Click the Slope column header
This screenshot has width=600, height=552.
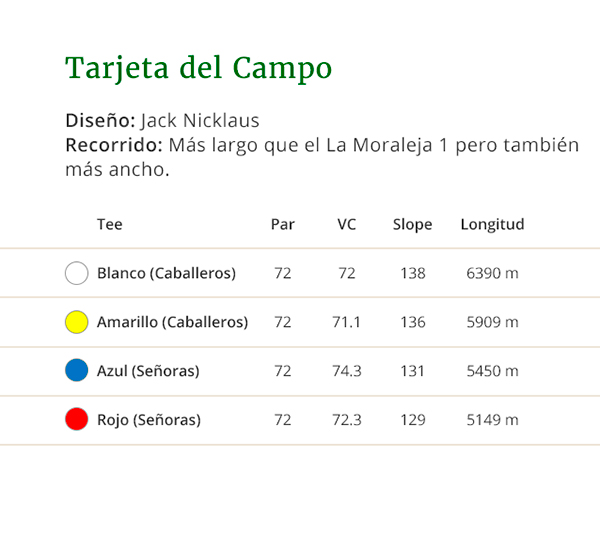[x=412, y=225]
